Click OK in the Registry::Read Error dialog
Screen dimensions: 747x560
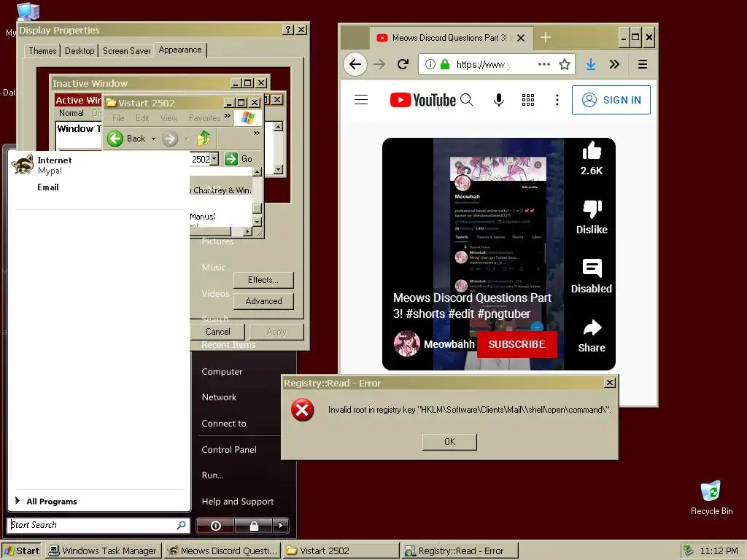(449, 442)
